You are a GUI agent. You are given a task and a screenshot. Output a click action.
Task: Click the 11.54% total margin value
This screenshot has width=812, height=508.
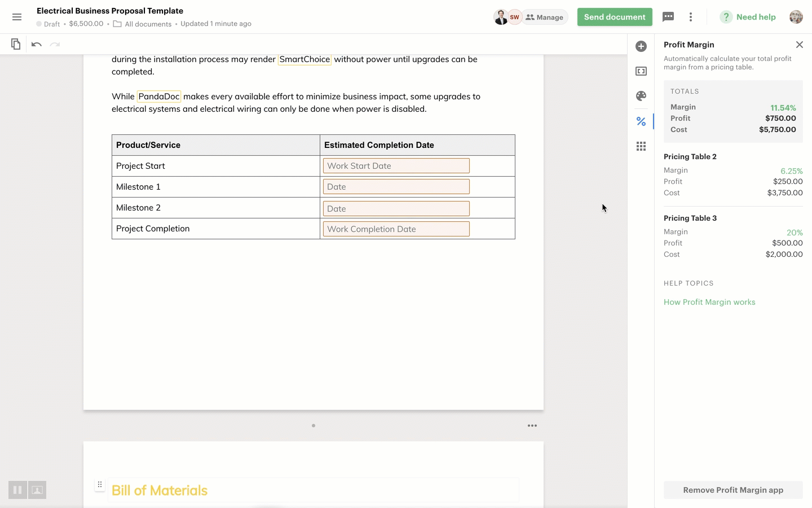click(783, 108)
